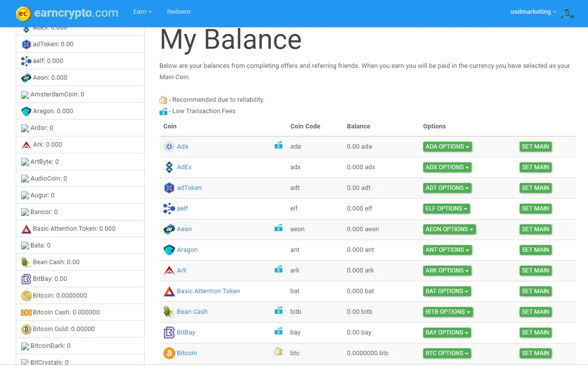Screen dimensions: 588x366
Task: Click the low fee icon on BitBay row
Action: pos(278,331)
